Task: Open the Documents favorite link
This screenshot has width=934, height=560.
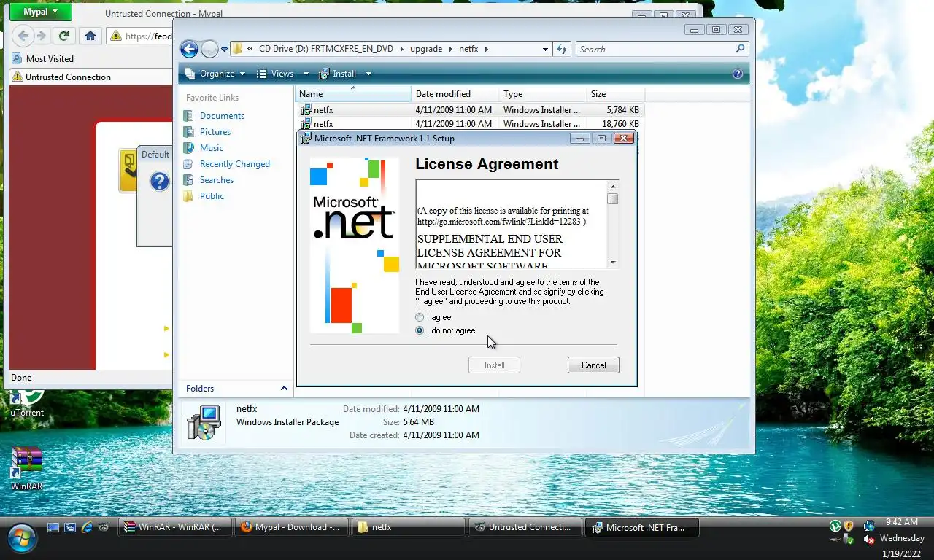Action: [222, 116]
